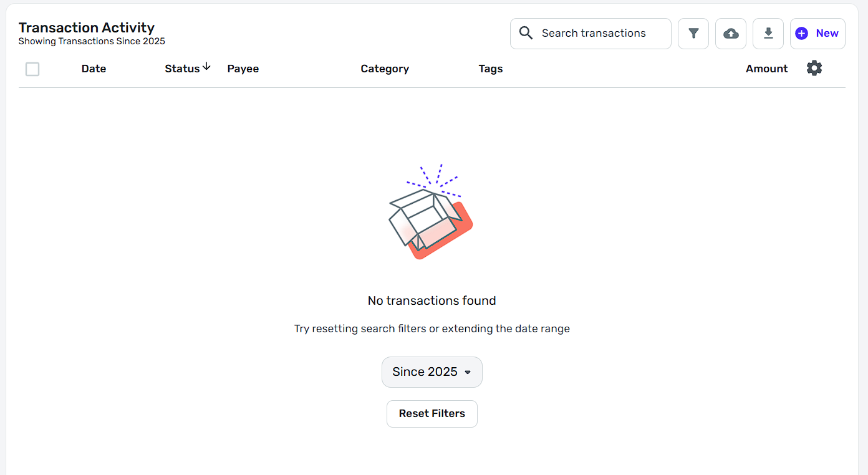Viewport: 868px width, 475px height.
Task: Click the Tags column header
Action: (491, 69)
